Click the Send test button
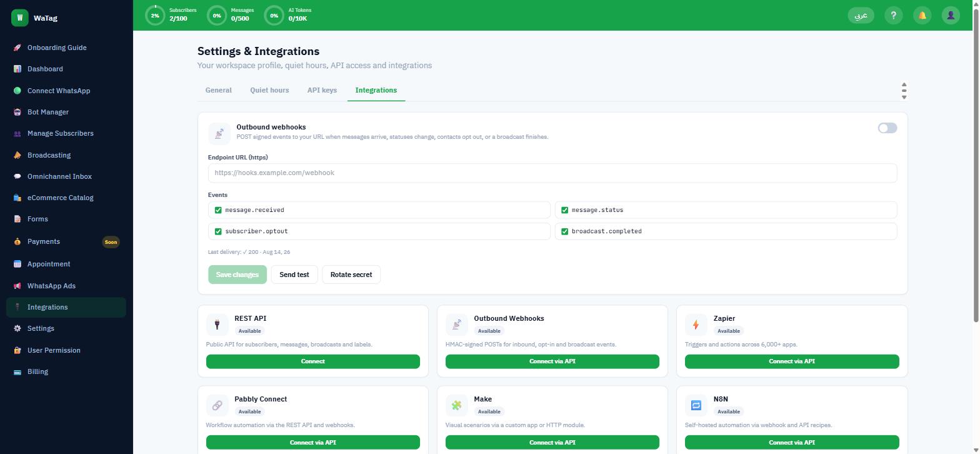 294,275
